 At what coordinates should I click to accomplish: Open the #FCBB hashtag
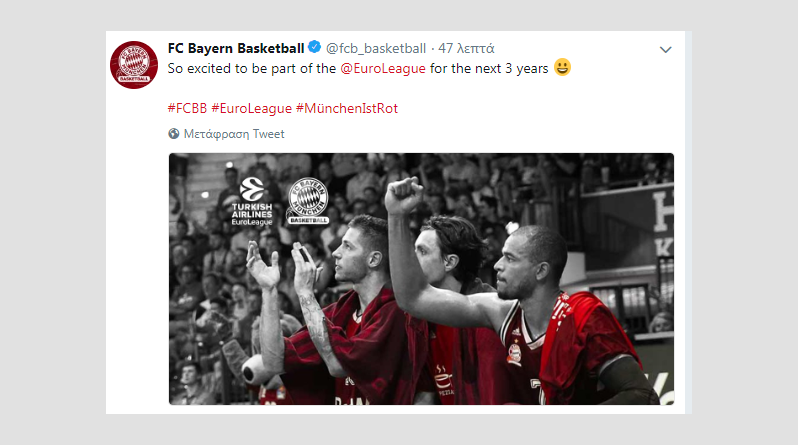click(187, 108)
